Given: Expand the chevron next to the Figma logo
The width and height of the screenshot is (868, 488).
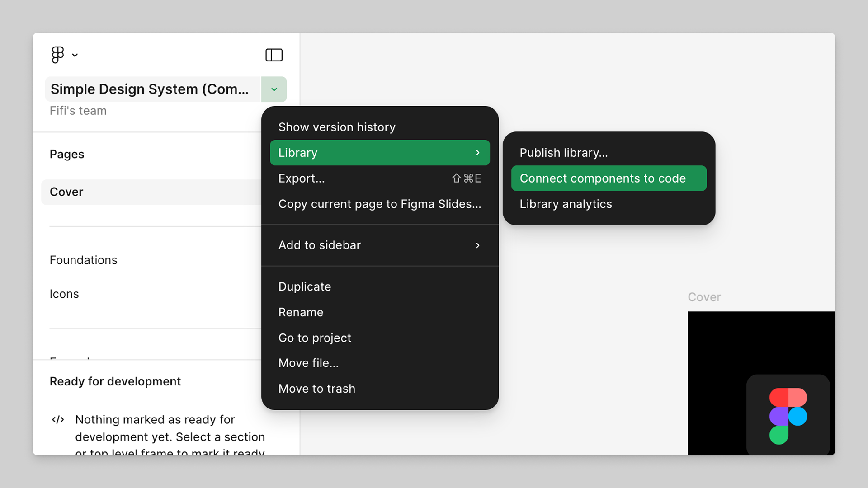Looking at the screenshot, I should [75, 56].
